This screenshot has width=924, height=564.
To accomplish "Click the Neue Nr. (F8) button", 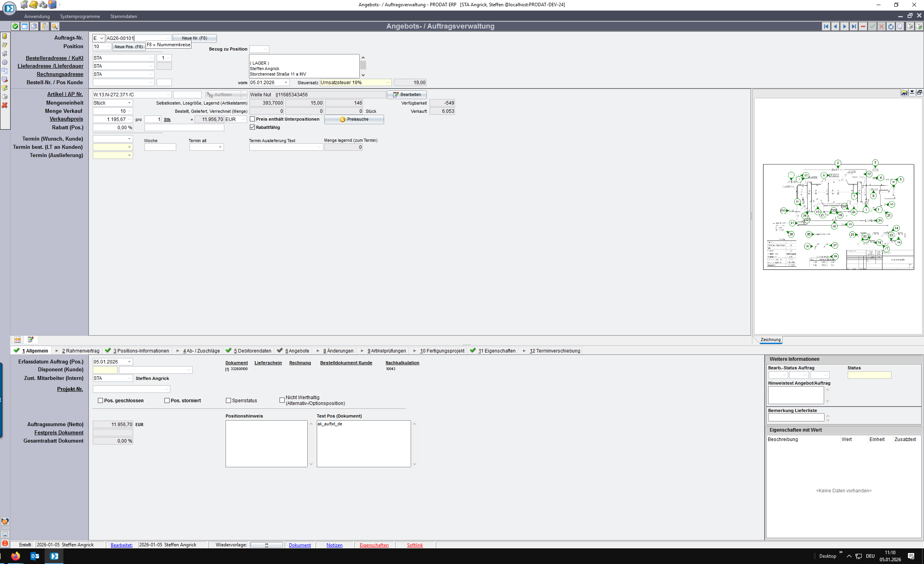I will (x=194, y=38).
